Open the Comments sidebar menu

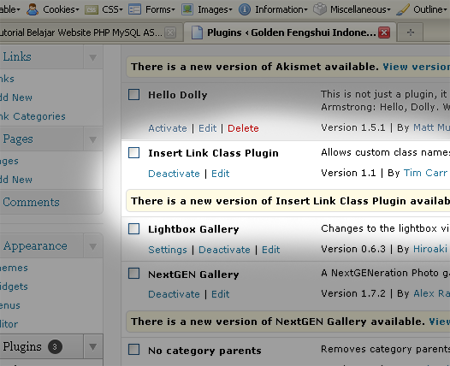(x=31, y=202)
